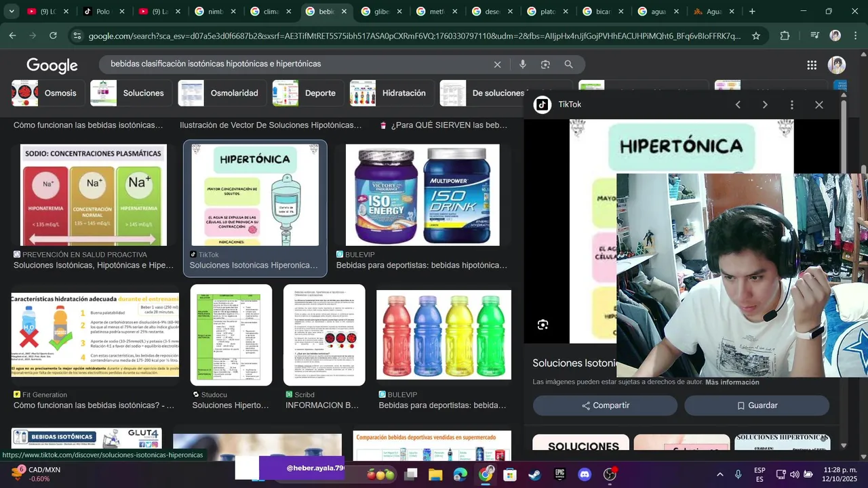Save the image with the Guardar button
The image size is (868, 488).
tap(757, 405)
